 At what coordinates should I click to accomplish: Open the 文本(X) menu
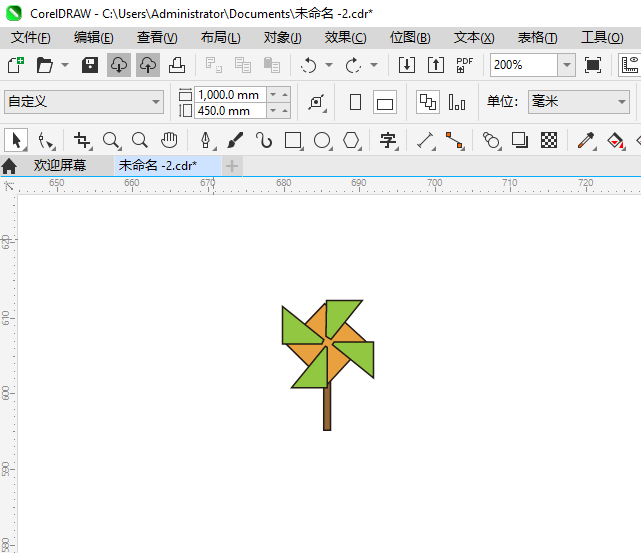pyautogui.click(x=474, y=38)
